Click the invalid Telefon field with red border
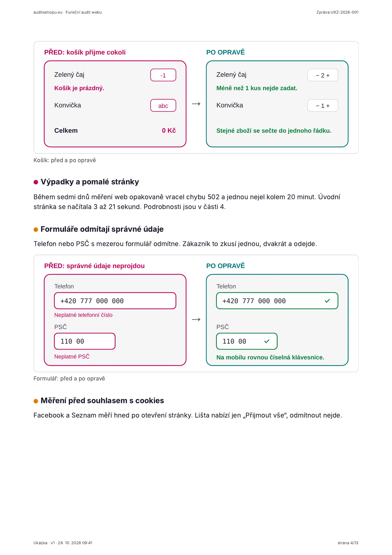Viewport: 392px width, 555px height. (x=115, y=301)
